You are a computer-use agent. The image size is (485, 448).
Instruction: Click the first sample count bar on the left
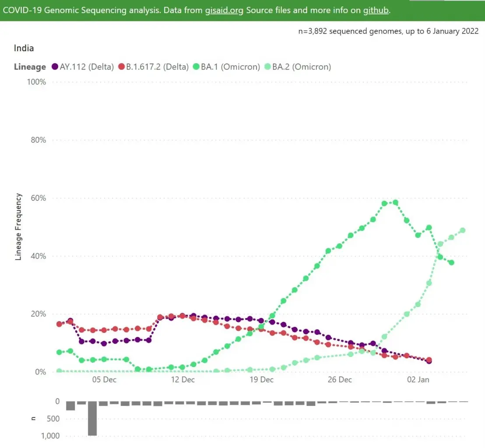[x=70, y=406]
